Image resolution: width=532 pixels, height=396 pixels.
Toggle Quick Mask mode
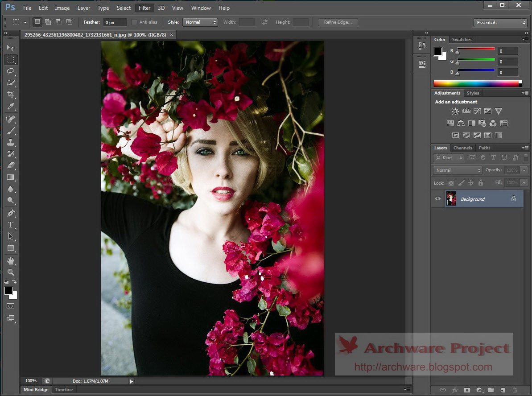(x=11, y=306)
